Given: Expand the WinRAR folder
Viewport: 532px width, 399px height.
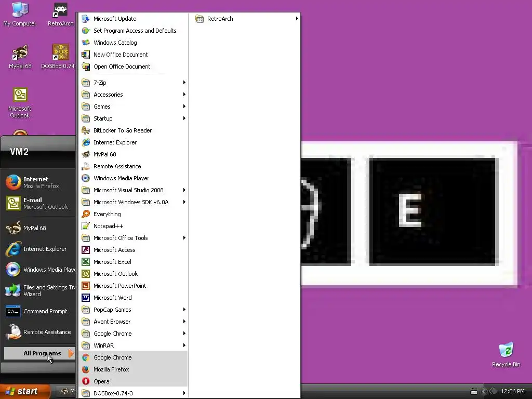Looking at the screenshot, I should pyautogui.click(x=134, y=345).
